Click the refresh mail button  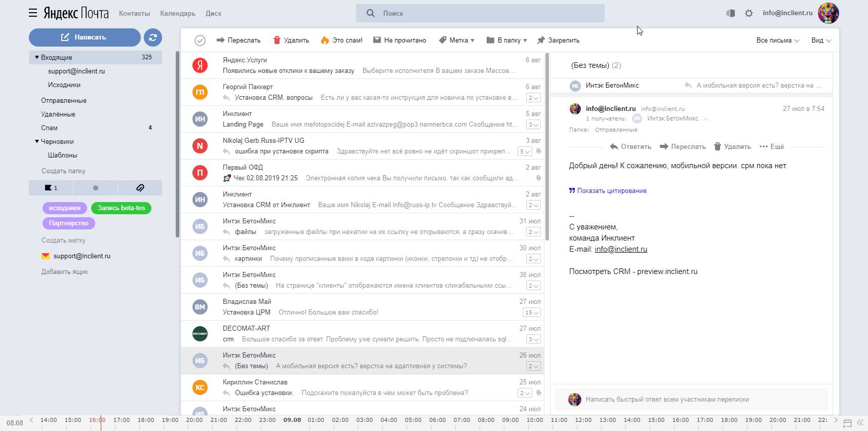point(153,37)
